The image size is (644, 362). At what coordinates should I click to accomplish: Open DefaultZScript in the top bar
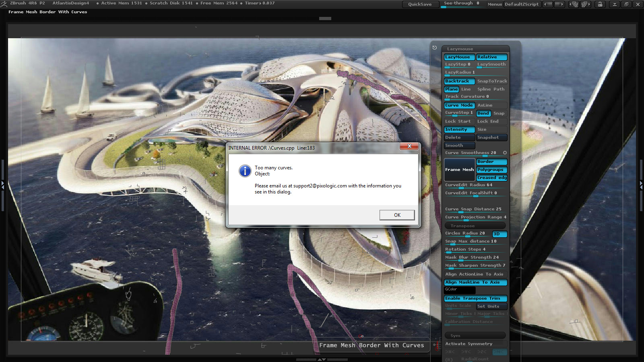521,4
